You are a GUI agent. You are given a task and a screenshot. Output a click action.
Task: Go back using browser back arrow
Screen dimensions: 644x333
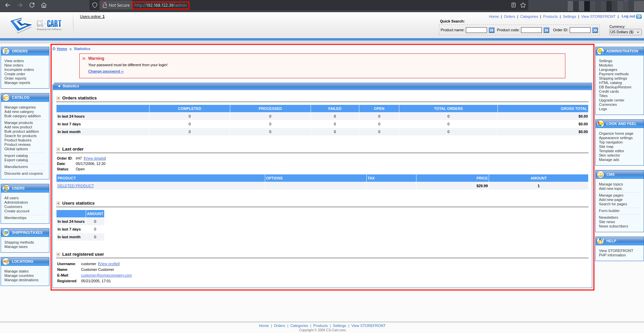[x=8, y=5]
